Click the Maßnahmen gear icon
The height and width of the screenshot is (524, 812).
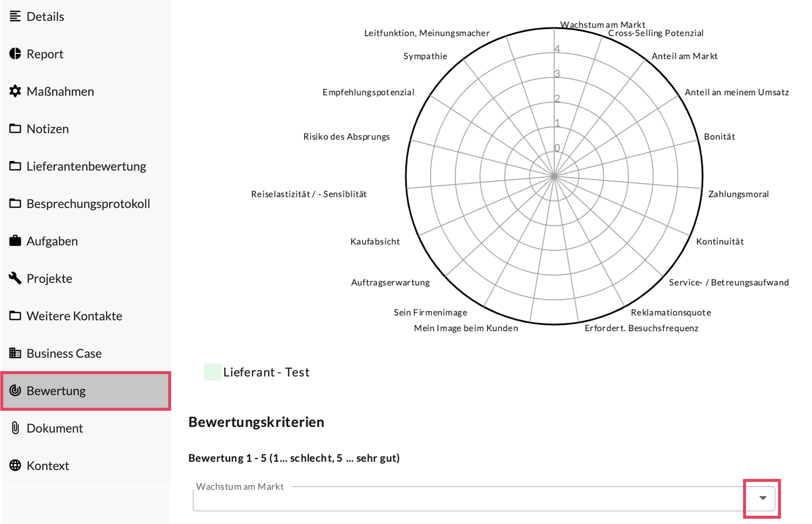pyautogui.click(x=15, y=91)
